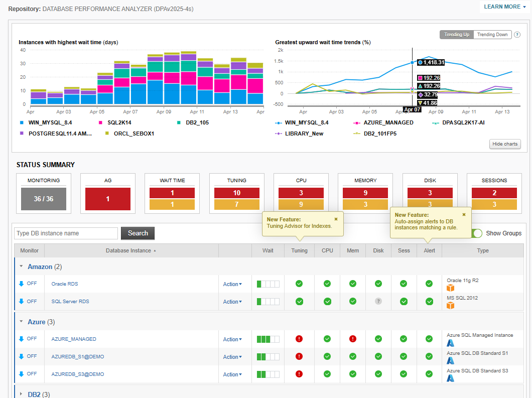The height and width of the screenshot is (398, 532).
Task: Collapse the Amazon group
Action: pos(22,267)
